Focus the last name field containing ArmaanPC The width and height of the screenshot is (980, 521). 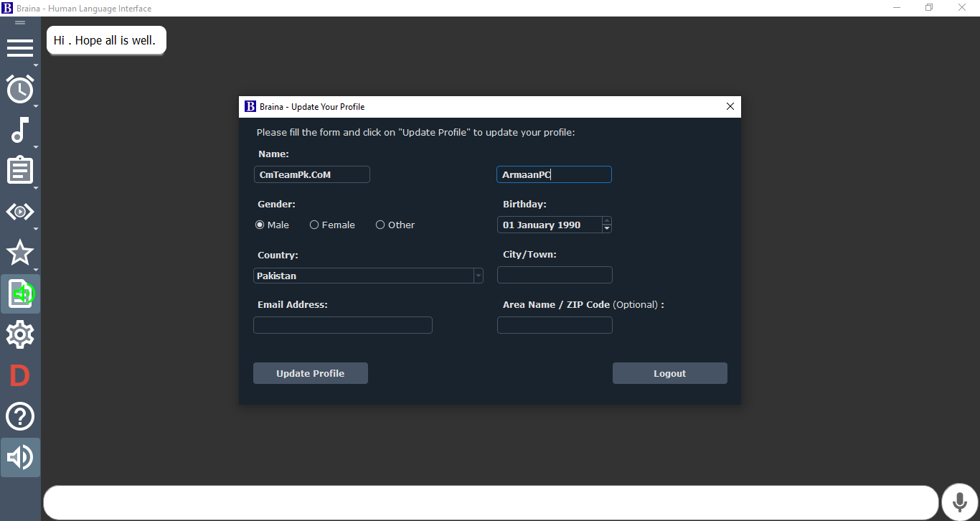coord(555,174)
